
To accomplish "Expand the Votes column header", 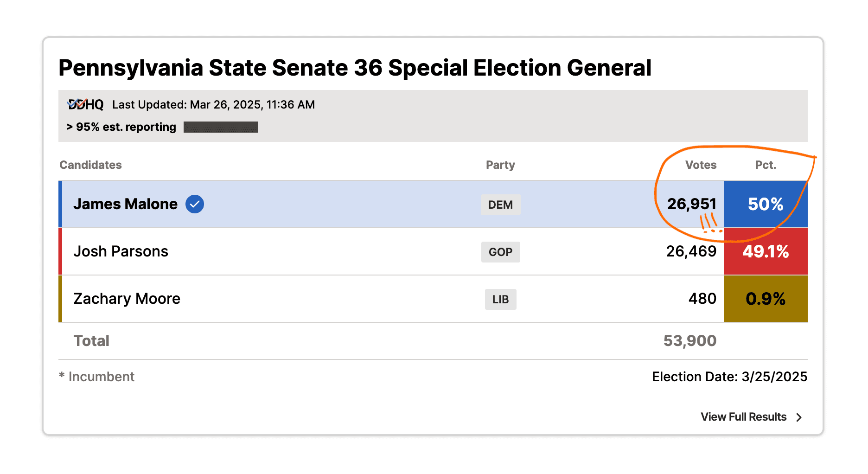I will [701, 165].
